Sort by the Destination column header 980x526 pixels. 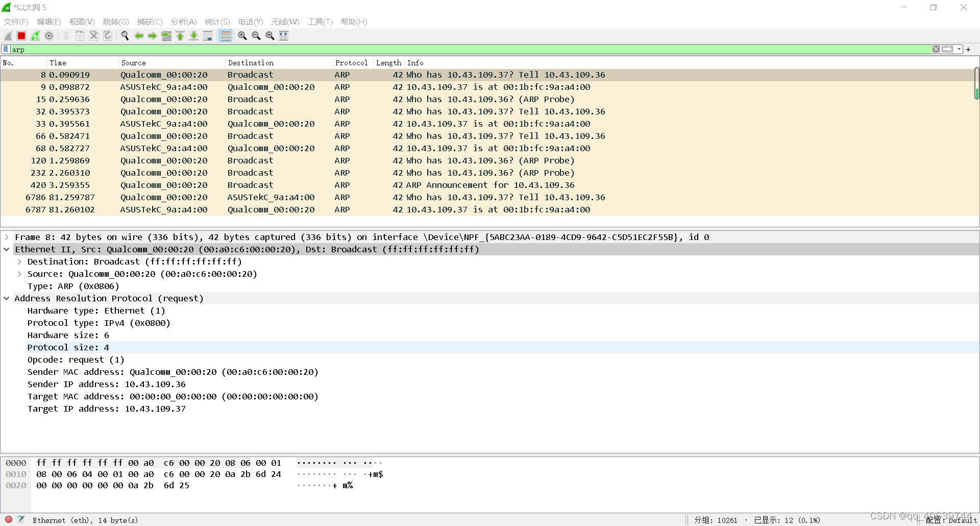pyautogui.click(x=279, y=63)
